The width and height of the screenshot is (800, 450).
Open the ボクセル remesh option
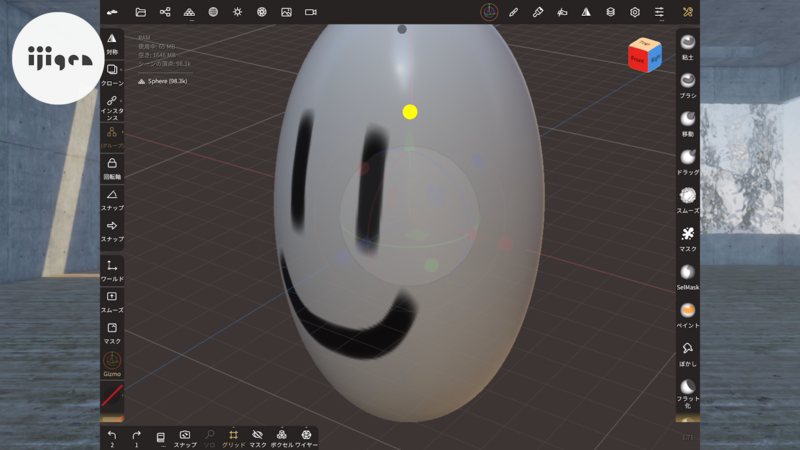click(x=282, y=438)
